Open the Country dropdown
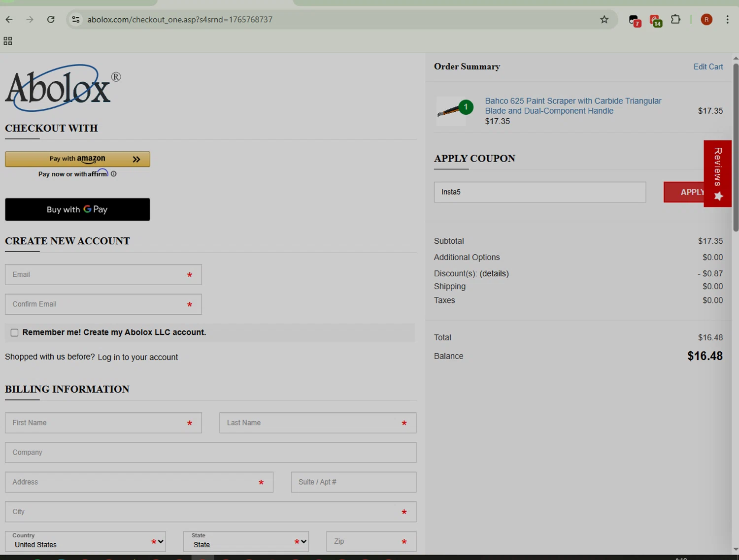Screen dimensions: 739x560 pyautogui.click(x=85, y=541)
